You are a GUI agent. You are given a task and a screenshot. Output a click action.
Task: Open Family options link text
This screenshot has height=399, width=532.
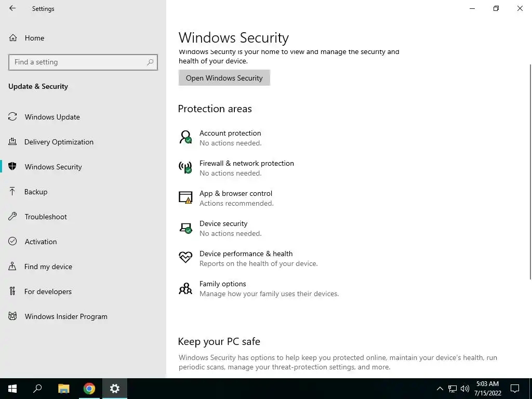tap(222, 284)
